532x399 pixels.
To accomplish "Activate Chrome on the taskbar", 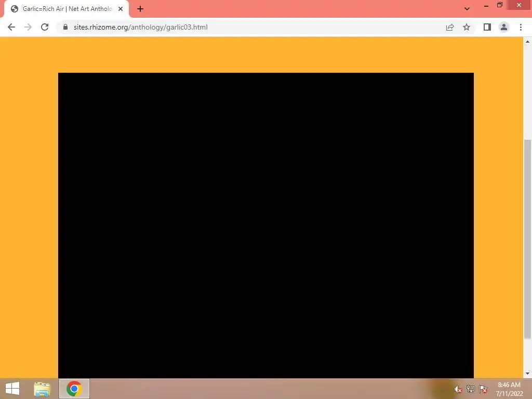I will (x=74, y=389).
